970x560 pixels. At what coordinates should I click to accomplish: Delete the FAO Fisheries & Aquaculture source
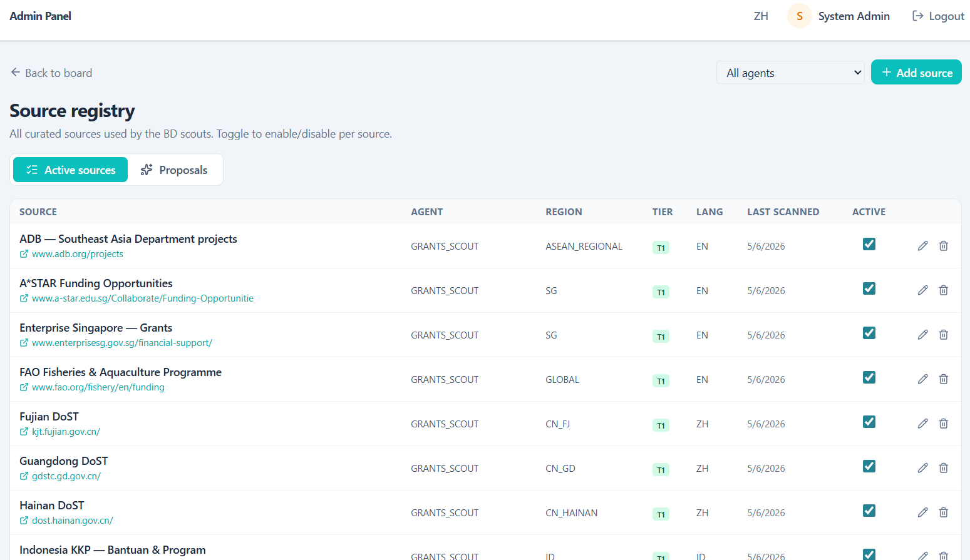click(x=943, y=379)
